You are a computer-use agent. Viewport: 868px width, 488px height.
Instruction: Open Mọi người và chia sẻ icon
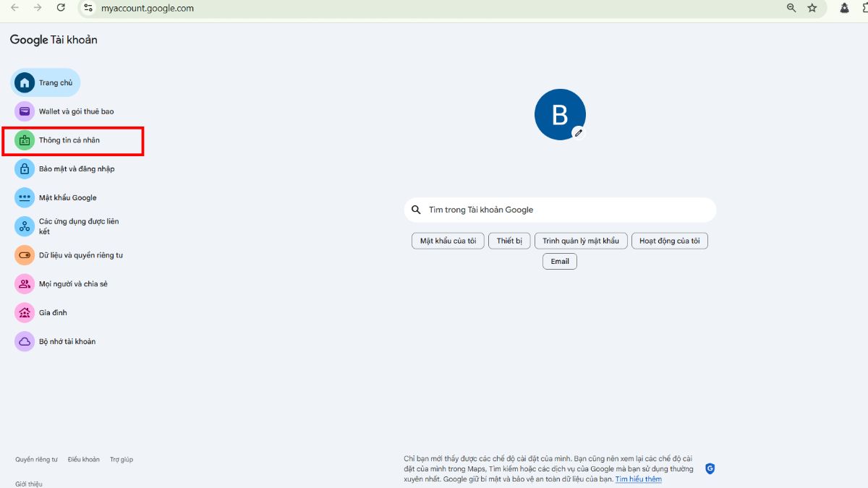(x=25, y=284)
